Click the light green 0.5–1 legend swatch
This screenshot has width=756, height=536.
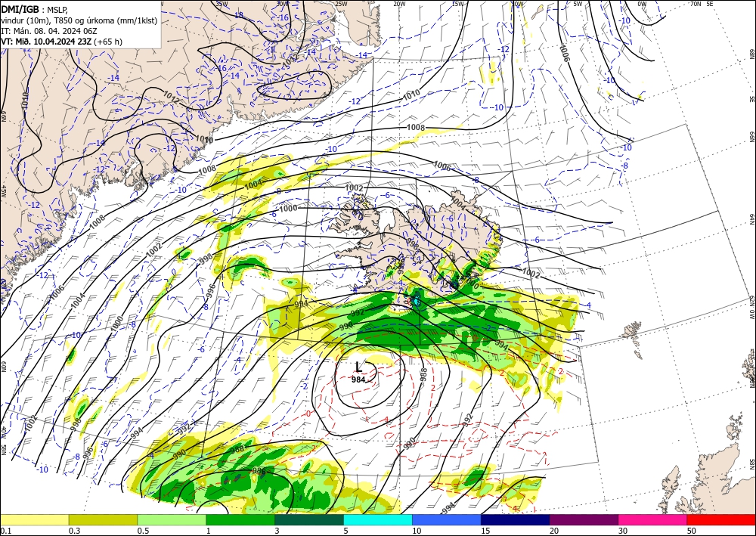coord(172,519)
